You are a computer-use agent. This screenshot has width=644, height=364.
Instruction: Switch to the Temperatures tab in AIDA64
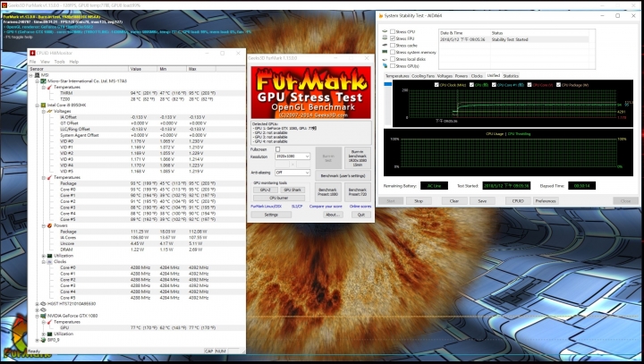pyautogui.click(x=397, y=76)
